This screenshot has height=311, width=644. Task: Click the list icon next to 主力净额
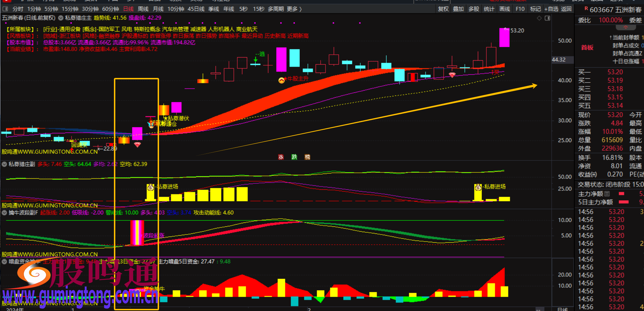(x=607, y=194)
